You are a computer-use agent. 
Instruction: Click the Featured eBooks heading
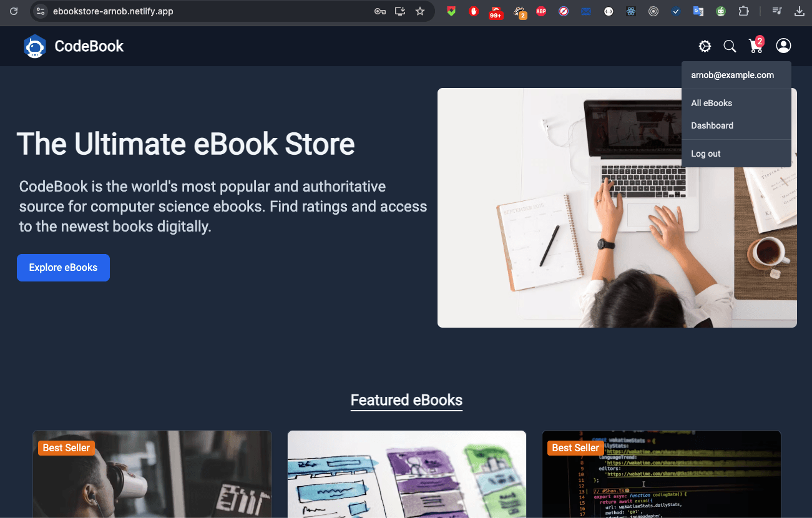pos(406,400)
